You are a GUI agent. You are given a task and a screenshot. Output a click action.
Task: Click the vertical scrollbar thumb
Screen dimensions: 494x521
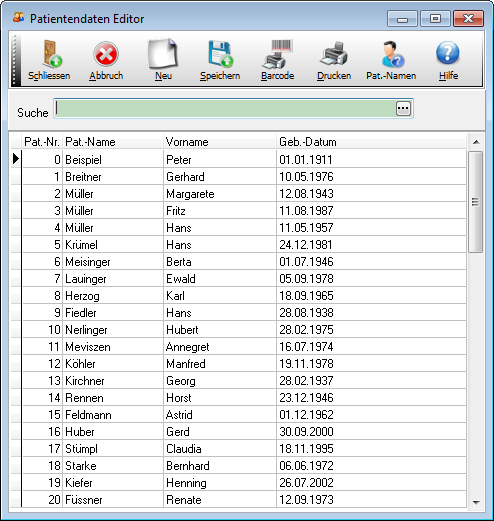click(475, 202)
